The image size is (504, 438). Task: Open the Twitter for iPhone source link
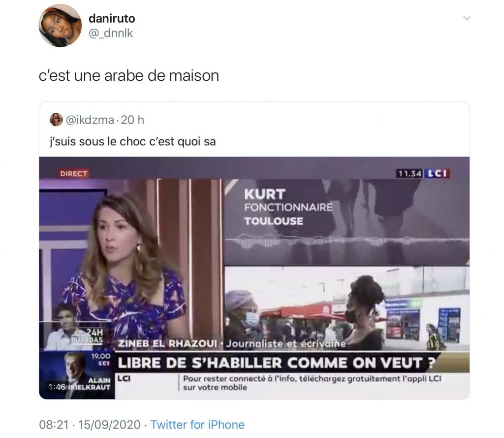point(197,425)
